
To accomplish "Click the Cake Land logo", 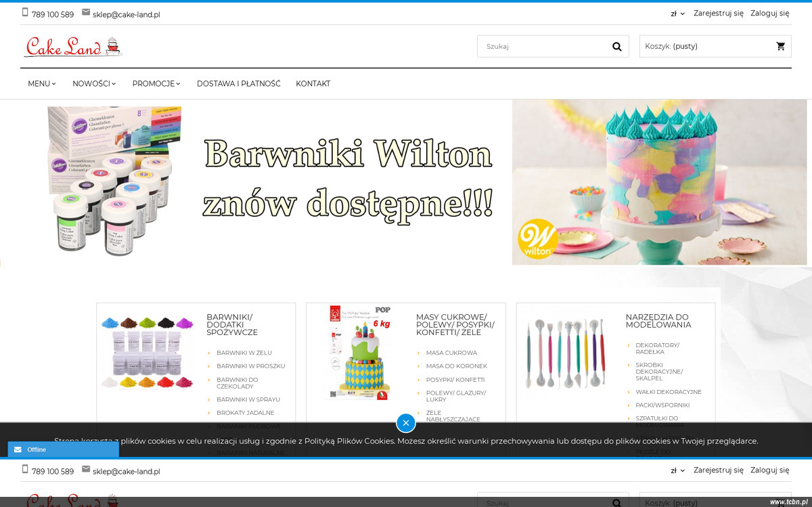I will click(72, 47).
